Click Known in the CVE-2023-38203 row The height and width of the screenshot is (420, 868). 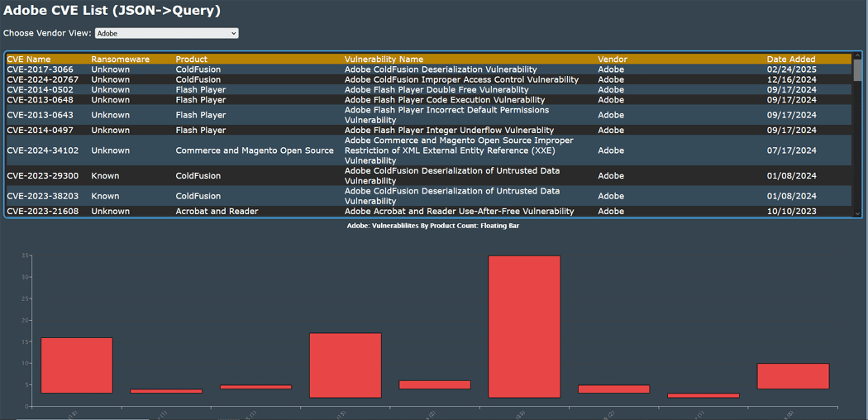click(105, 196)
